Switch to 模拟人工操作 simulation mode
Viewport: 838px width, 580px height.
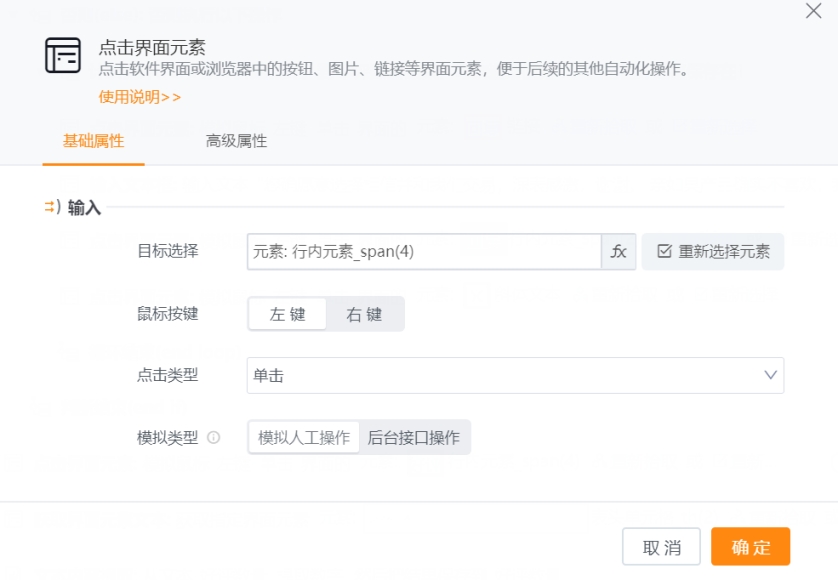click(302, 437)
